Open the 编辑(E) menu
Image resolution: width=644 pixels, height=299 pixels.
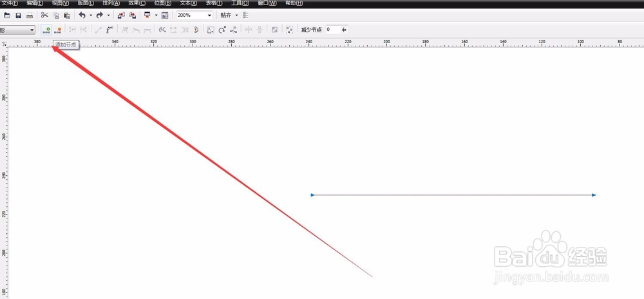[35, 3]
